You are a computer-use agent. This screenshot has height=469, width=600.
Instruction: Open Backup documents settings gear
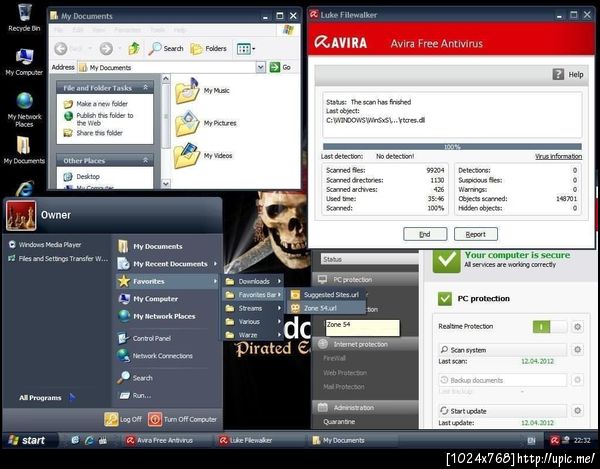[577, 380]
